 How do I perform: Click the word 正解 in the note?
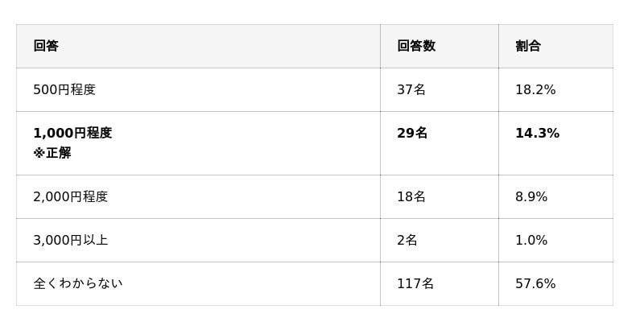(59, 153)
